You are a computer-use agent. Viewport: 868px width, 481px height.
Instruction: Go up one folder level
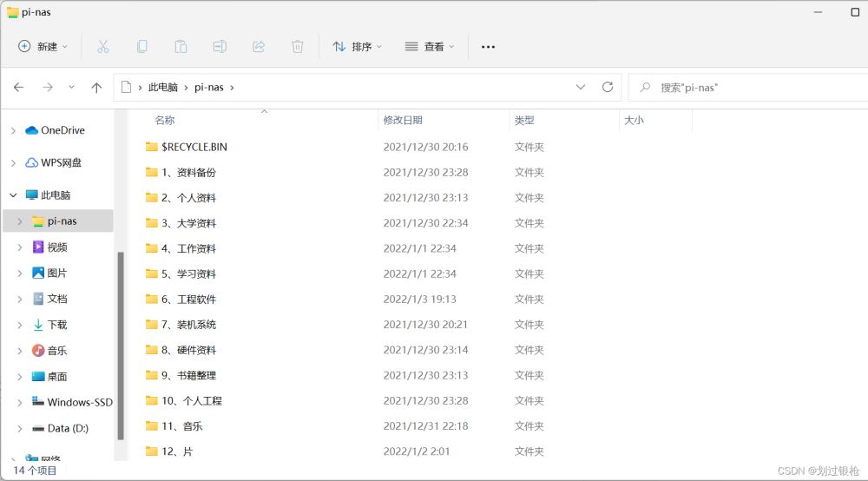(96, 88)
